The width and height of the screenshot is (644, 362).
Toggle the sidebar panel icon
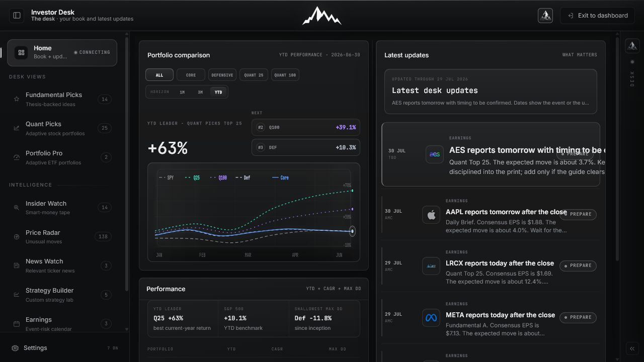click(x=17, y=16)
